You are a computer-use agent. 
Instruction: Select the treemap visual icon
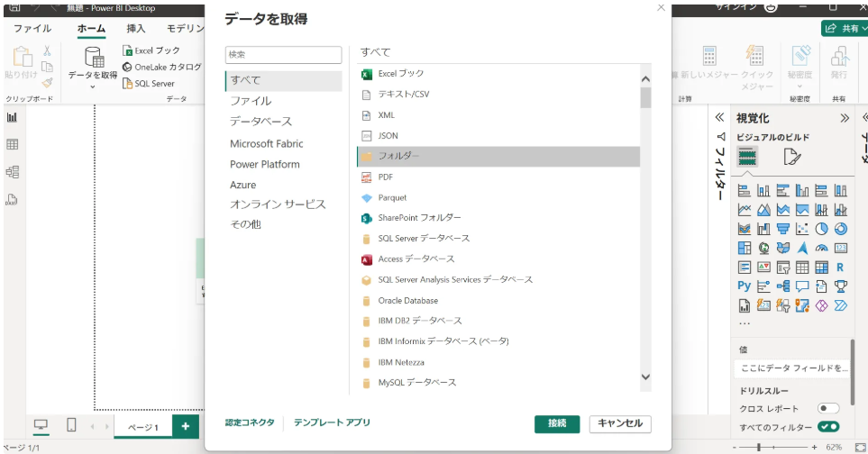[x=745, y=249]
